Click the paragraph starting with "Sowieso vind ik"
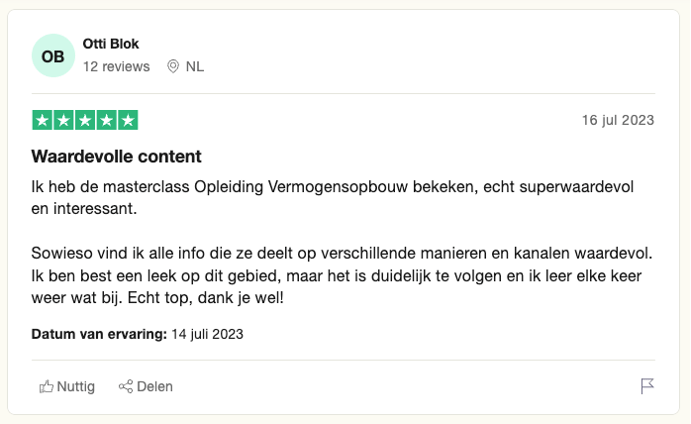691x424 pixels. tap(341, 273)
